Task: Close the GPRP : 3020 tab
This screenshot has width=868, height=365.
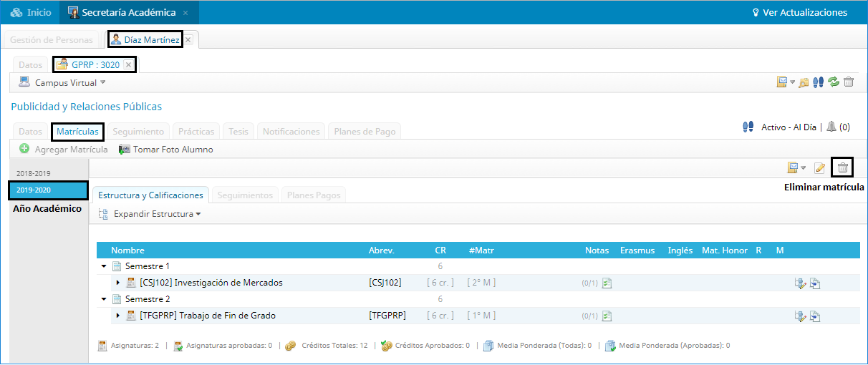Action: click(x=128, y=64)
